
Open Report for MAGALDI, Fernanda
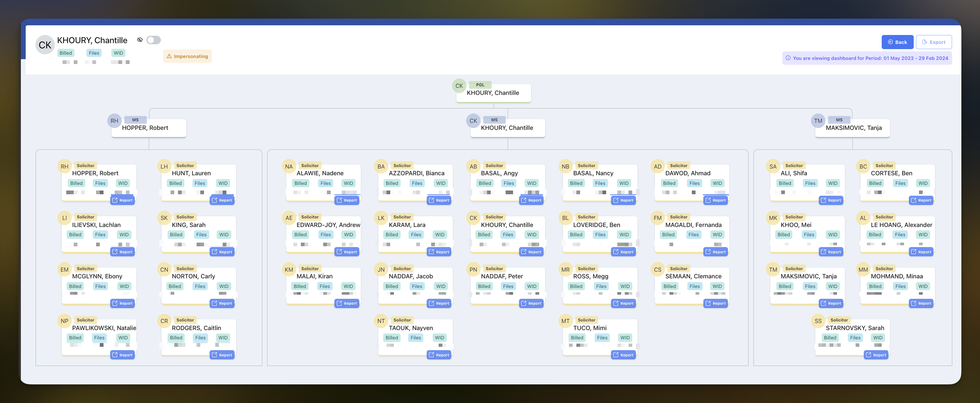(716, 252)
